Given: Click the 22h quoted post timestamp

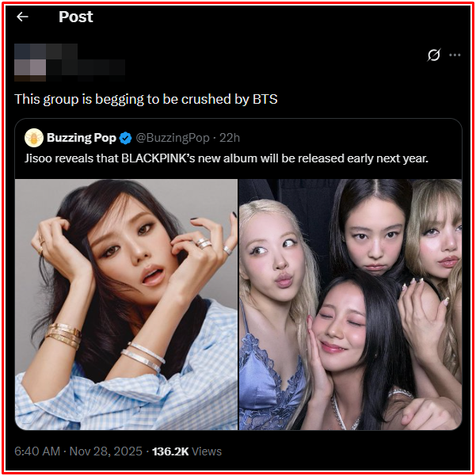Looking at the screenshot, I should click(x=230, y=138).
